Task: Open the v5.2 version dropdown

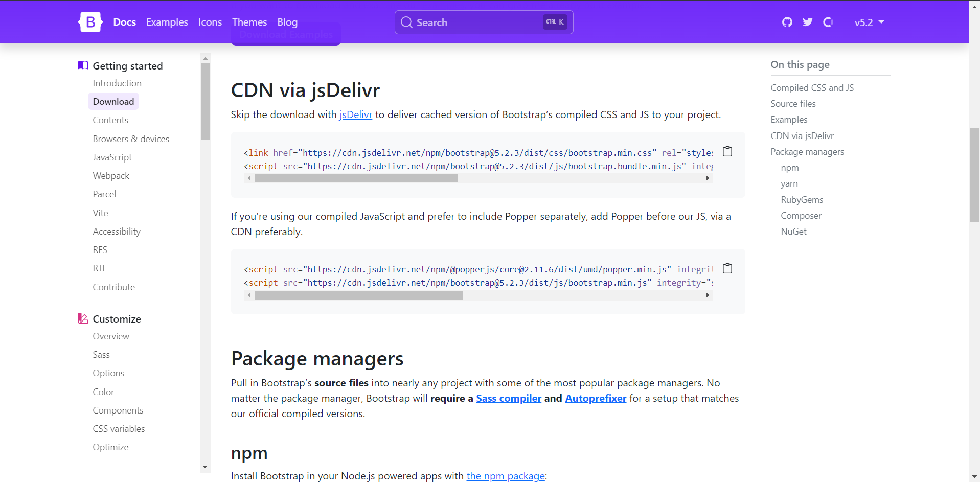Action: point(869,22)
